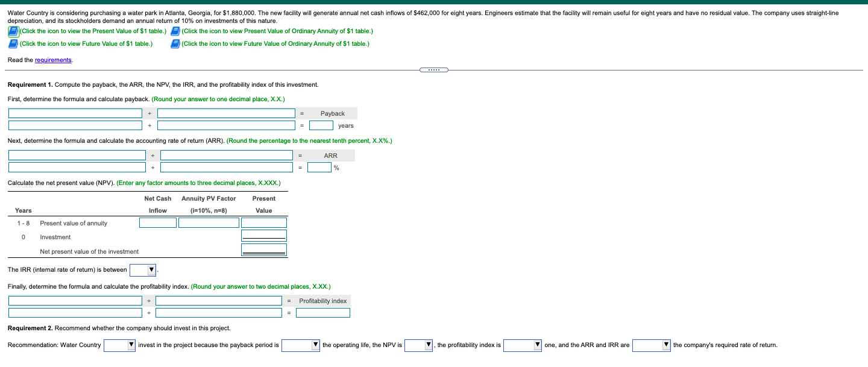This screenshot has height=367, width=868.
Task: Click the Net present value of investment field
Action: coord(264,249)
